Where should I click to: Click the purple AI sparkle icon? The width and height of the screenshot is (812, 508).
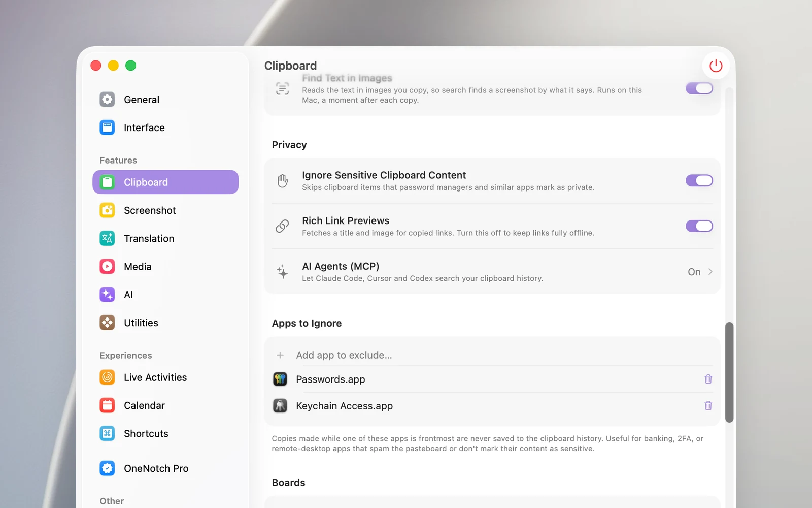point(107,295)
